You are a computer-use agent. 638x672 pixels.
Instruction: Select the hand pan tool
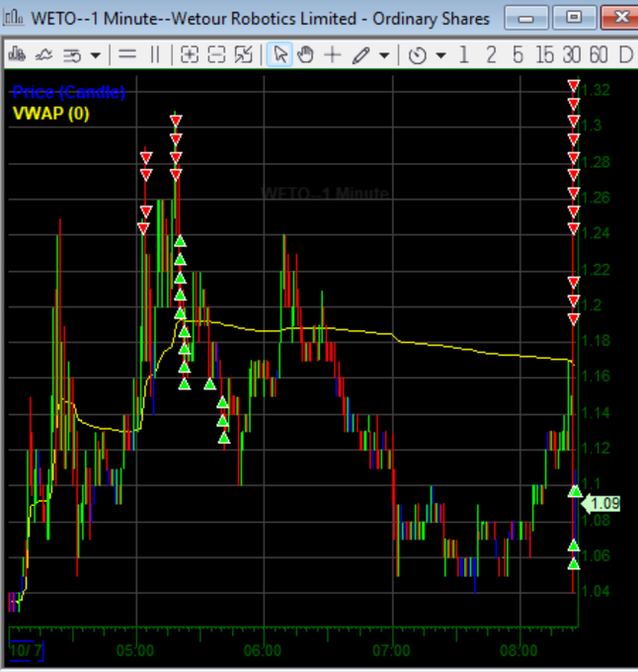point(306,55)
